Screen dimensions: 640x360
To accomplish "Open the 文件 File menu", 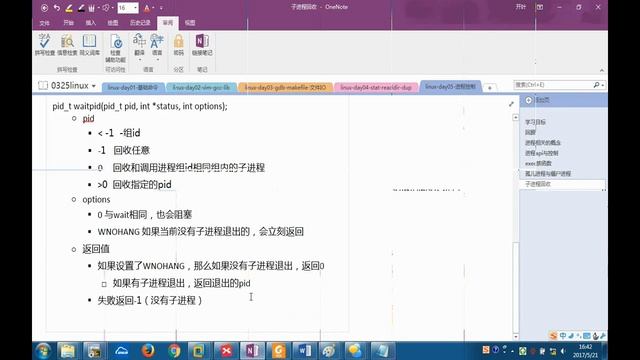I will pos(44,23).
